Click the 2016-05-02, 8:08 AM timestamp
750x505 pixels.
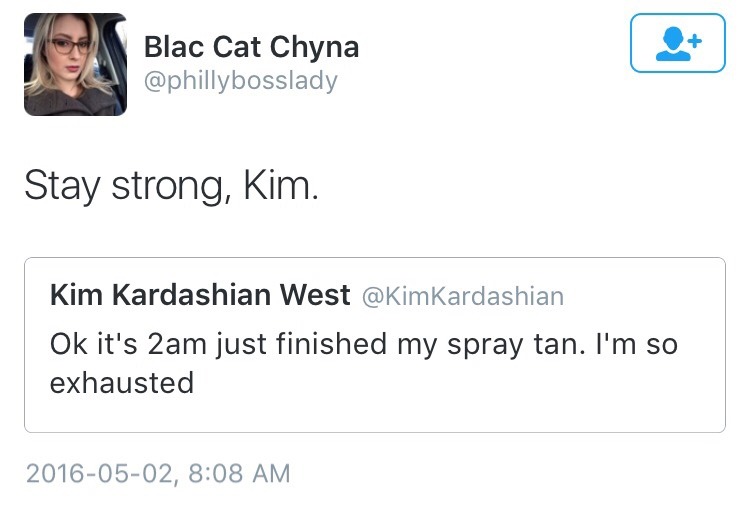[x=157, y=471]
